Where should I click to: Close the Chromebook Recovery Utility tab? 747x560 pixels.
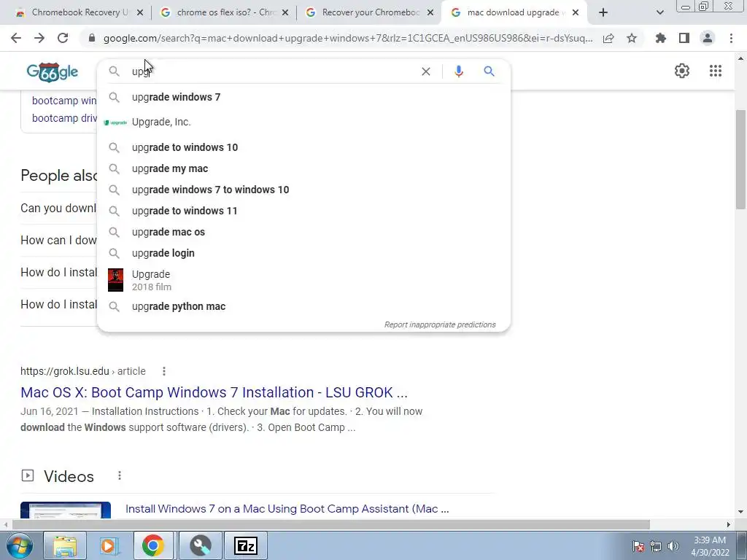[x=140, y=13]
